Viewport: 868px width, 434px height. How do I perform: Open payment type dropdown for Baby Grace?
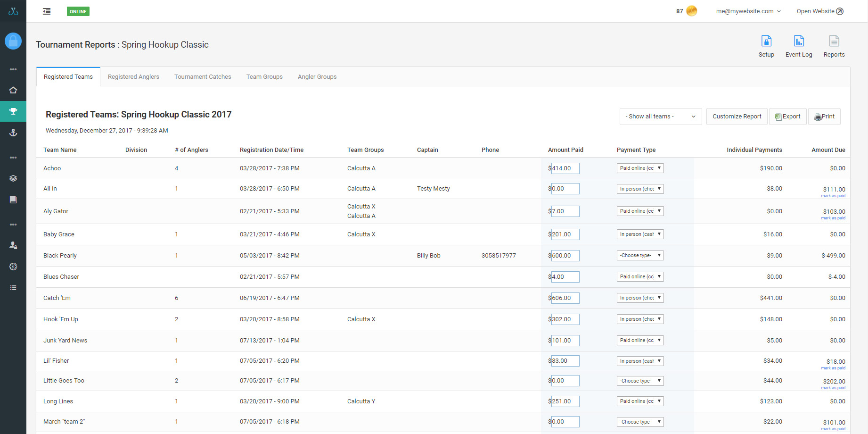(640, 234)
